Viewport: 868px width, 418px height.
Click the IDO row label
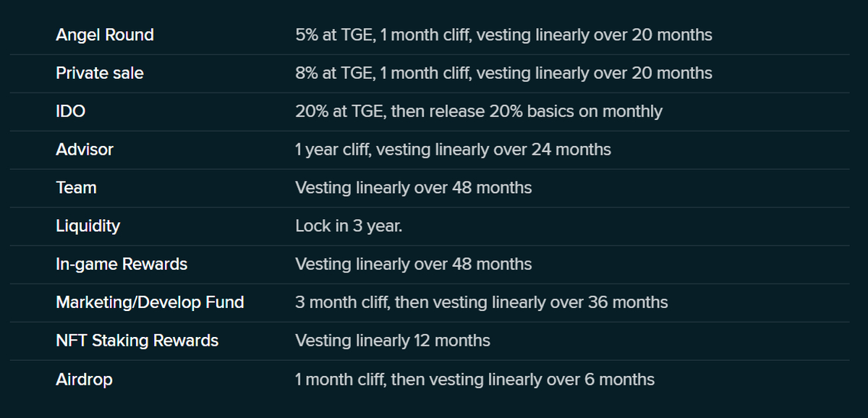coord(71,111)
